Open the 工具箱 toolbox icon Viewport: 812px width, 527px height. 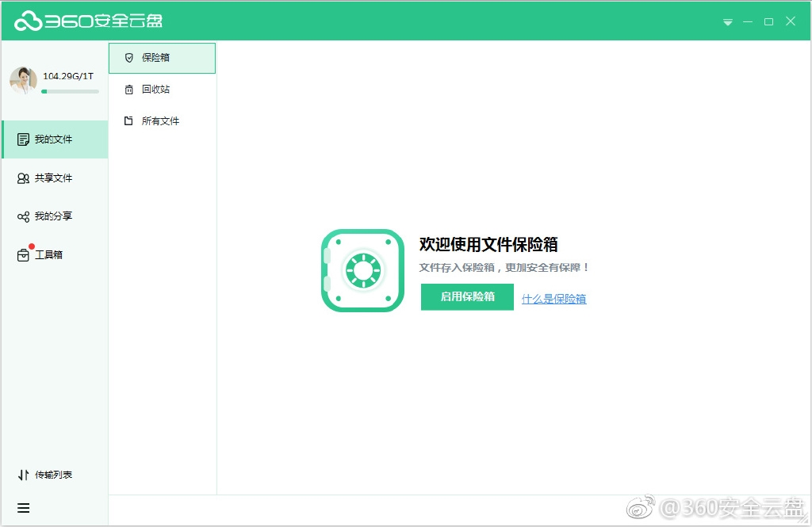23,255
